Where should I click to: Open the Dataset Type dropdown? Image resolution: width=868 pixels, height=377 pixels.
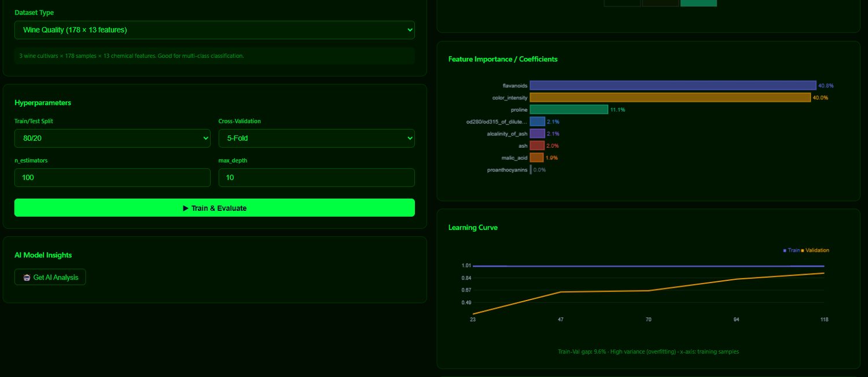click(x=215, y=30)
